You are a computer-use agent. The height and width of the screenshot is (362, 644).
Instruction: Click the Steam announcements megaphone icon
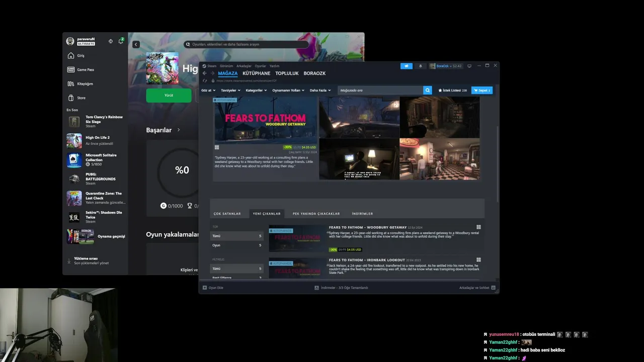pyautogui.click(x=406, y=66)
